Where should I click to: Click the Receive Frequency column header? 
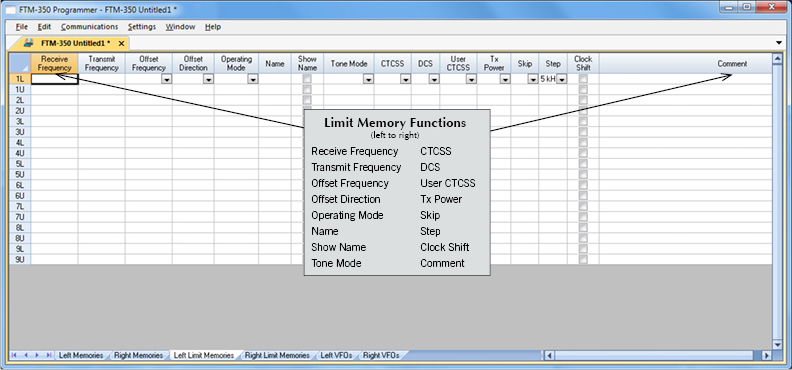[x=55, y=64]
